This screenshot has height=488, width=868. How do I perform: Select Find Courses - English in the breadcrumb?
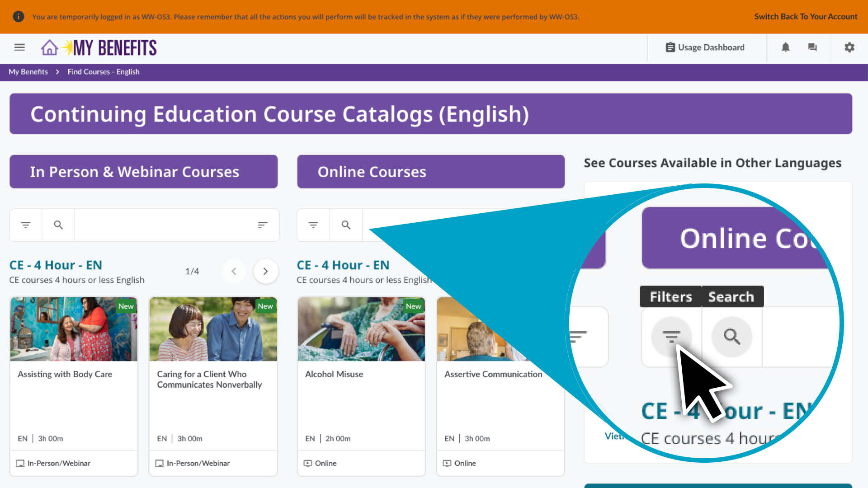coord(103,72)
